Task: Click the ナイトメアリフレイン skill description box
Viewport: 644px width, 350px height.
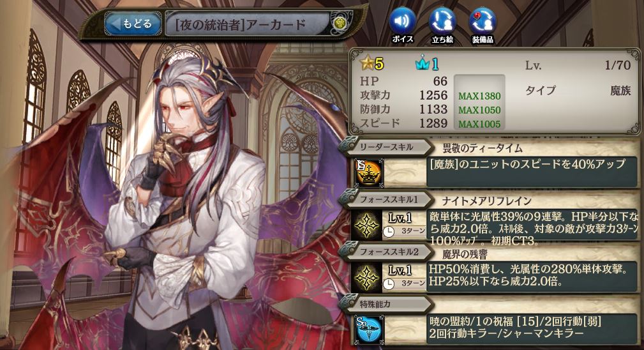Action: [533, 227]
